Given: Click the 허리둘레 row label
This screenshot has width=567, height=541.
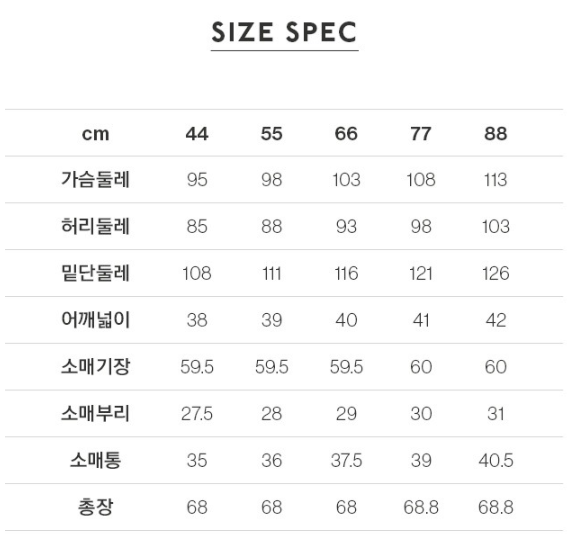Looking at the screenshot, I should [x=95, y=226].
